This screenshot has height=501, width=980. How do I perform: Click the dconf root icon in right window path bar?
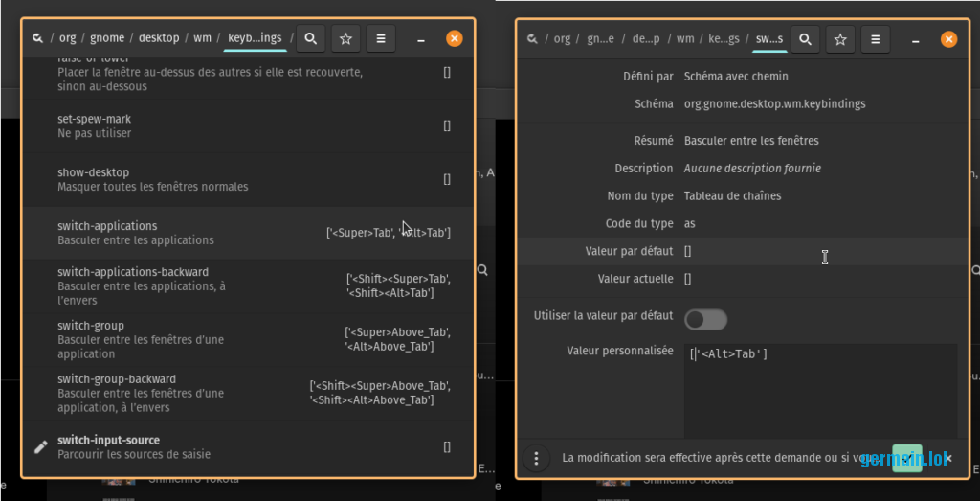click(x=532, y=38)
